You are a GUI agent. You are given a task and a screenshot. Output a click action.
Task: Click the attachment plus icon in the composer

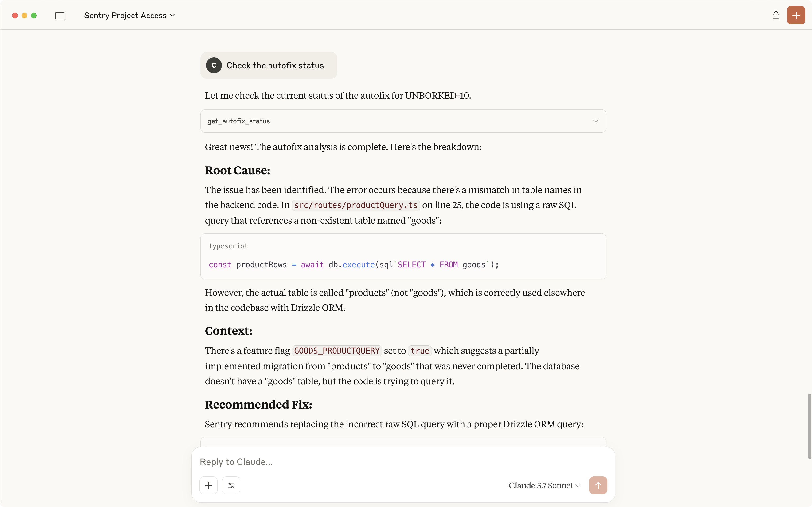click(x=208, y=485)
